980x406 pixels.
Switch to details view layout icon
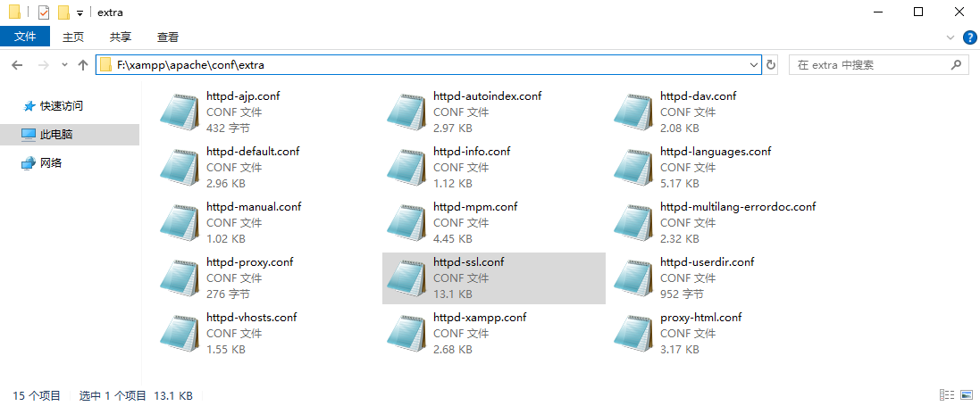click(947, 394)
